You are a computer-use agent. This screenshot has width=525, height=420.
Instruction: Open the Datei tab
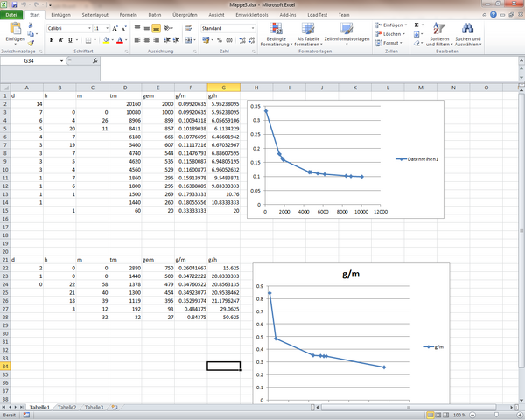point(11,15)
